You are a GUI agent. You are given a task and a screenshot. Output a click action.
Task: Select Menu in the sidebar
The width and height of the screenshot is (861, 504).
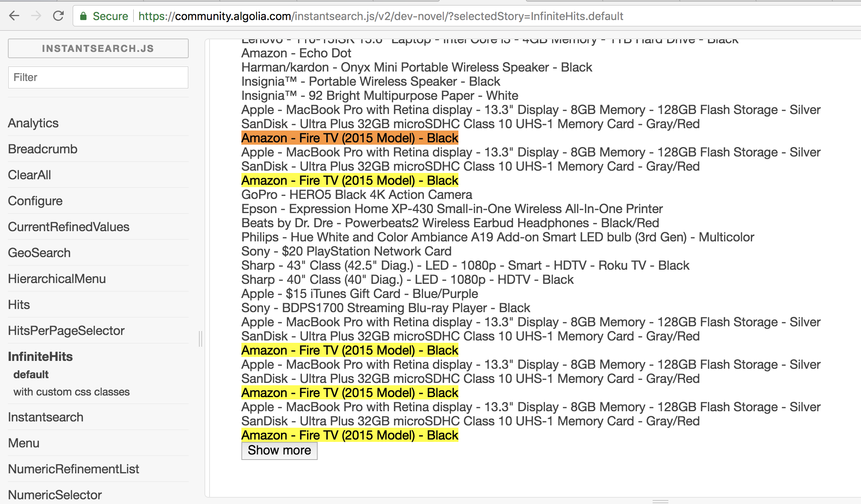[24, 443]
